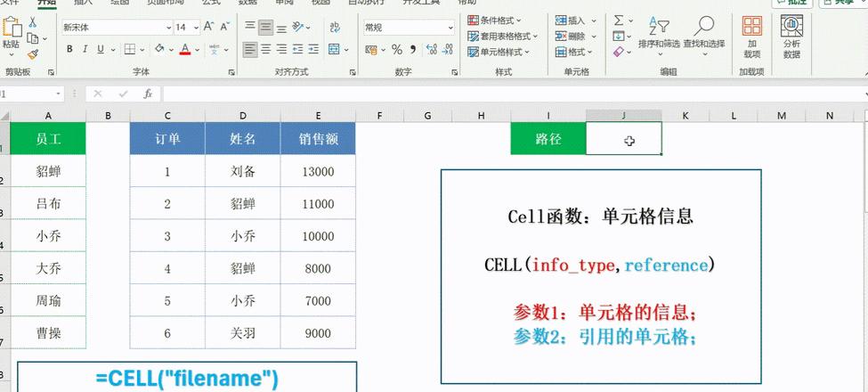The width and height of the screenshot is (868, 392).
Task: Click the Cut scissors icon
Action: coord(33,22)
